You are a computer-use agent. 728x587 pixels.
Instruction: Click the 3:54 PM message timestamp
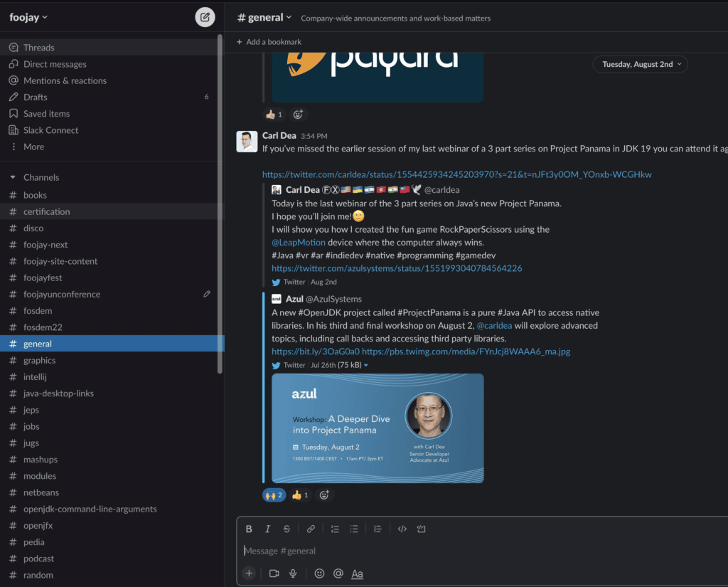[314, 136]
